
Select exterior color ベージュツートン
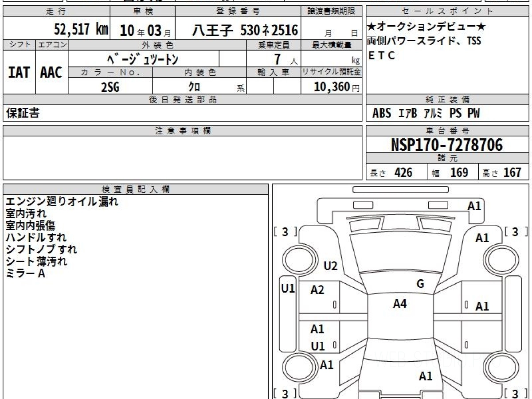[142, 59]
